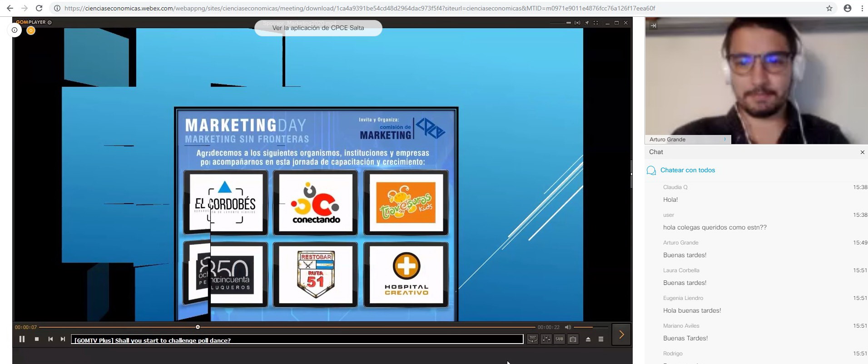Image resolution: width=868 pixels, height=364 pixels.
Task: Expand the GOM Player side panel arrow
Action: tap(621, 335)
